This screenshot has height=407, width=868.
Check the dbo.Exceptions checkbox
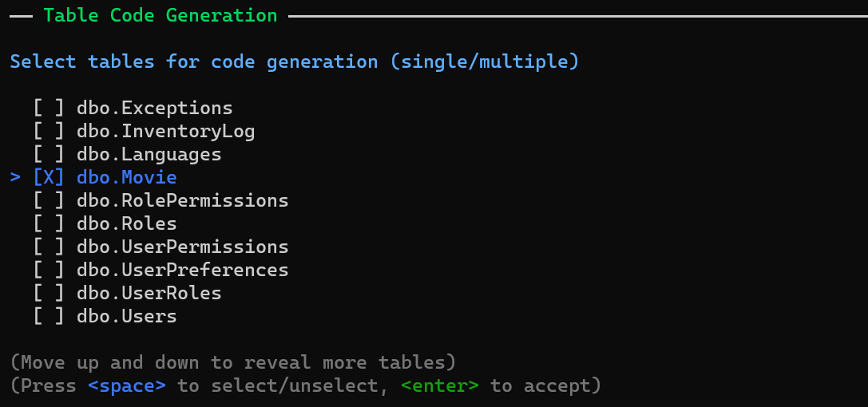click(x=49, y=108)
